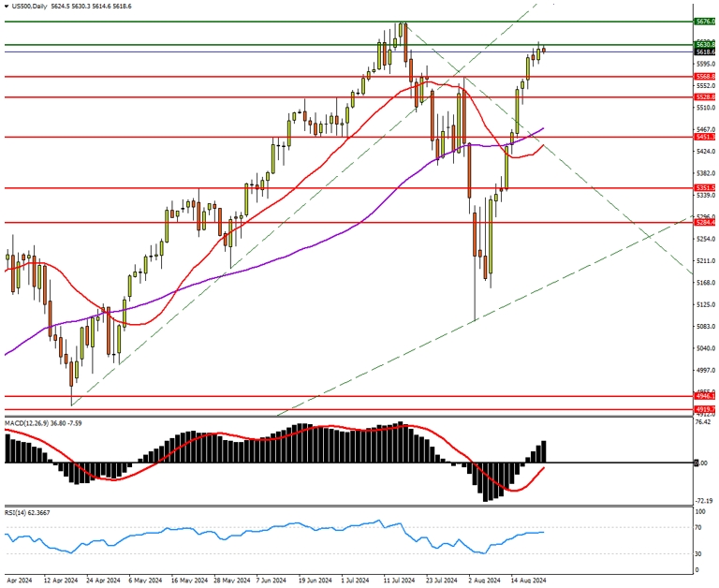Click the red 5351.5 price label
The image size is (719, 588).
point(705,188)
